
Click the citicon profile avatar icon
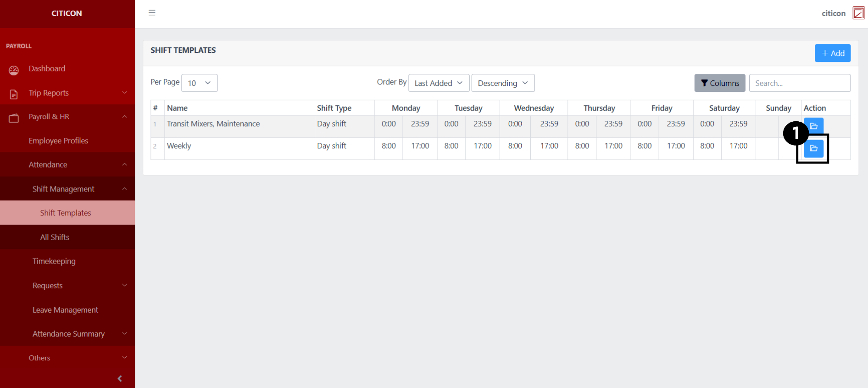click(x=858, y=13)
